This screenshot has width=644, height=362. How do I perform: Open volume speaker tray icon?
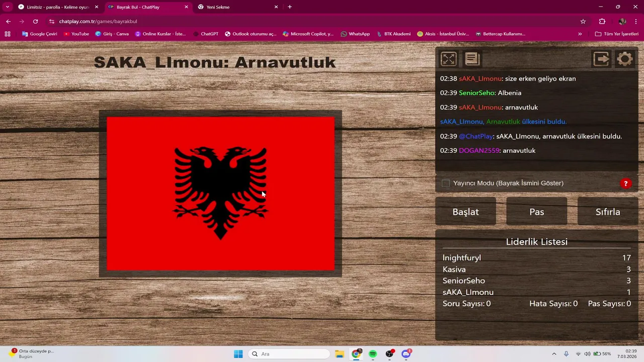(x=587, y=354)
